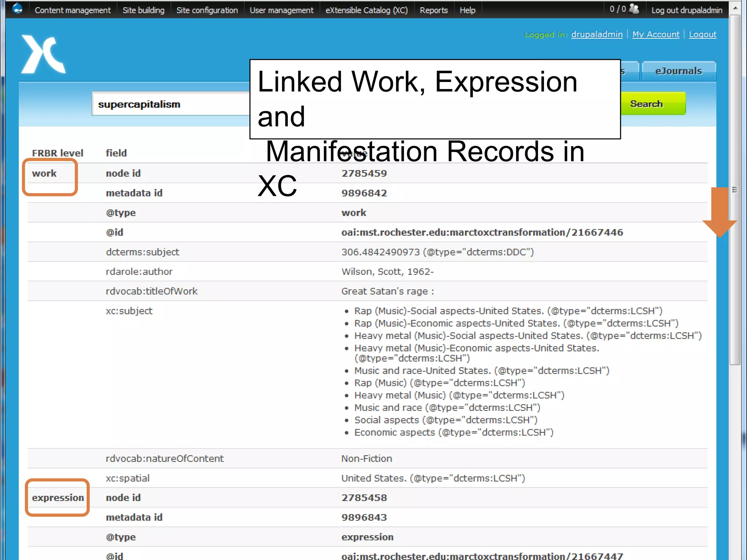Select subject Music and race-United States
This screenshot has height=560, width=747.
pyautogui.click(x=482, y=371)
